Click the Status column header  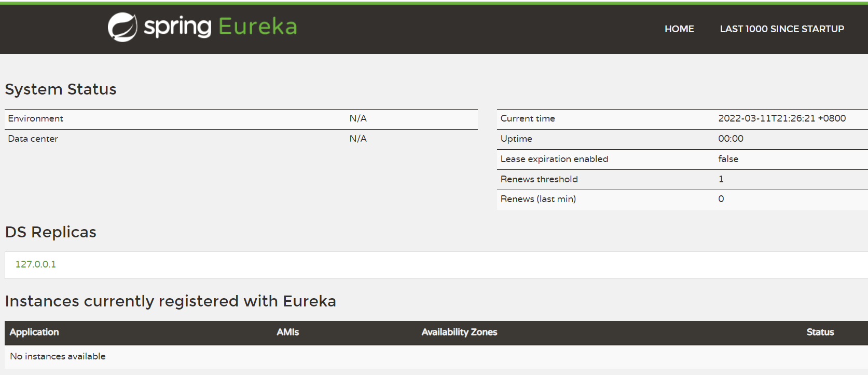click(820, 332)
